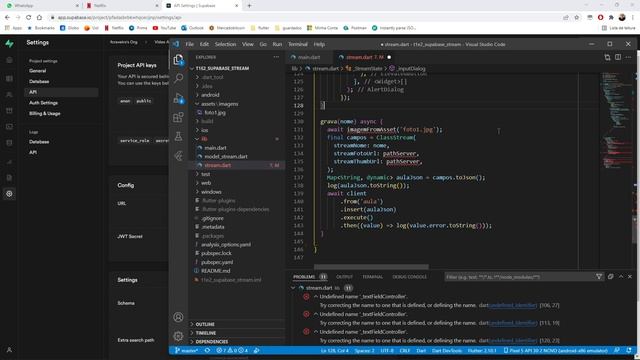The image size is (640, 360).
Task: Open the Edit menu in VS Code
Action: pos(204,44)
